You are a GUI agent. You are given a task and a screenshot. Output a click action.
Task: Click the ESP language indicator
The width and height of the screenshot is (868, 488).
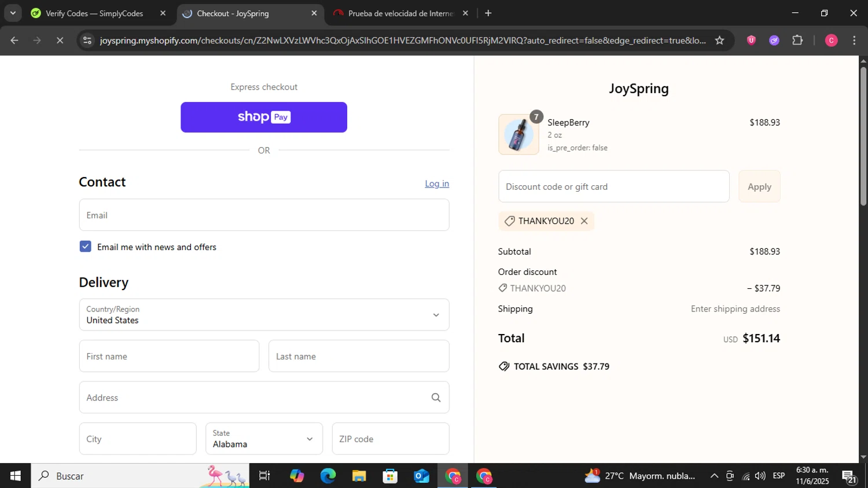779,476
